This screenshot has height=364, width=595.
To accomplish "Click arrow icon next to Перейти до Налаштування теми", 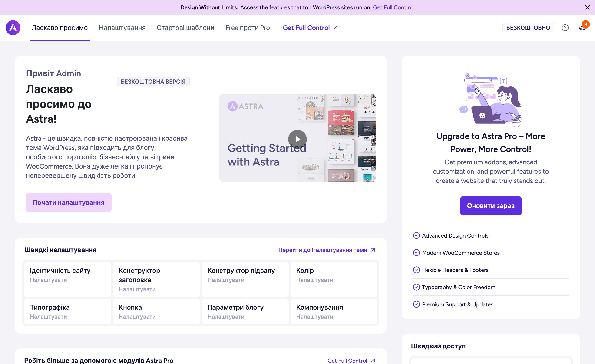I will point(373,250).
